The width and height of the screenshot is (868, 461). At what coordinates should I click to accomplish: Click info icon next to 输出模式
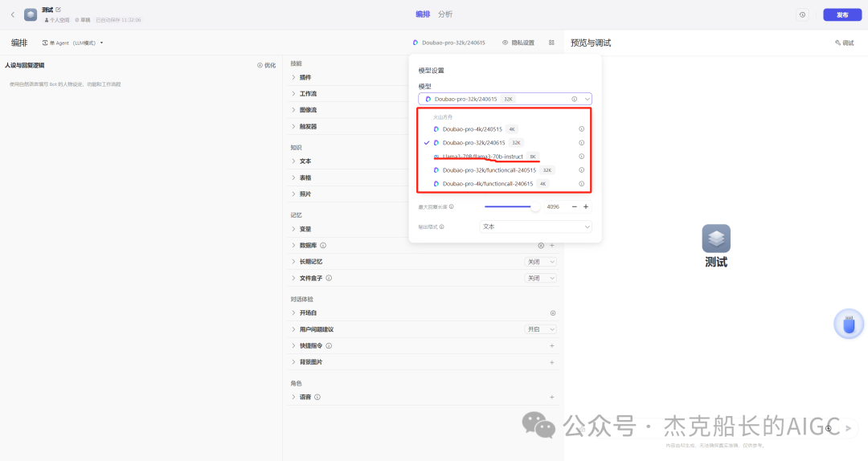coord(442,227)
